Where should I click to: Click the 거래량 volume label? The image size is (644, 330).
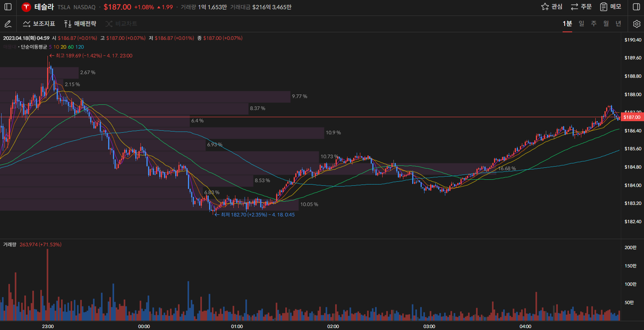[x=10, y=245]
